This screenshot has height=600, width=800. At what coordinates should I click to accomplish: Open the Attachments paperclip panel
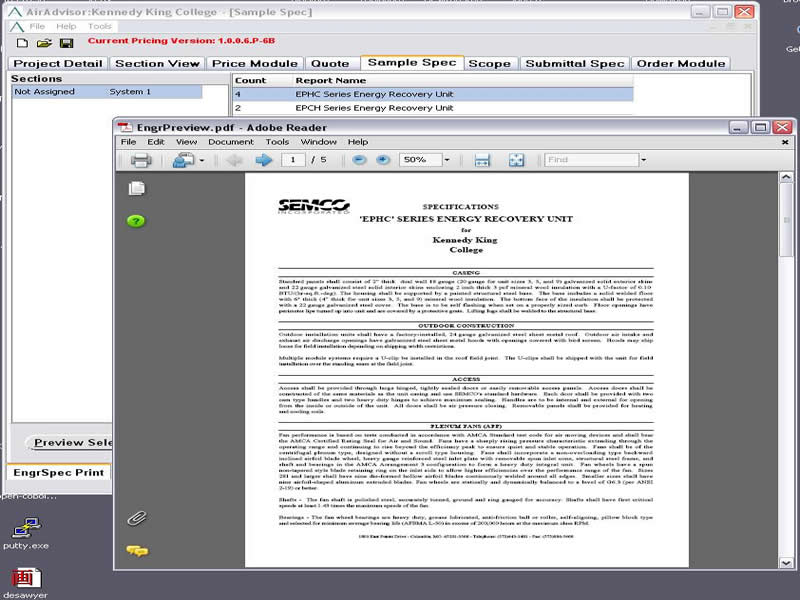pyautogui.click(x=137, y=518)
